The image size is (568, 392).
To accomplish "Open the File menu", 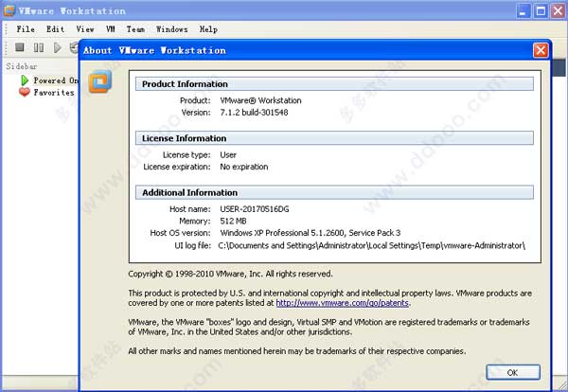I will click(26, 29).
